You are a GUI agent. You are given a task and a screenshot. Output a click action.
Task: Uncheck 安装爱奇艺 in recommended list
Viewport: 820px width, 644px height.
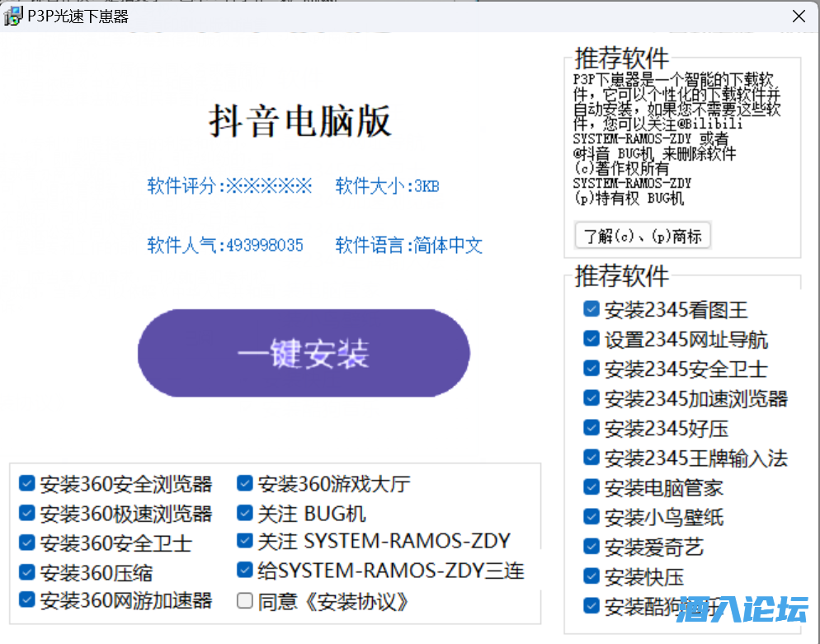coord(591,547)
